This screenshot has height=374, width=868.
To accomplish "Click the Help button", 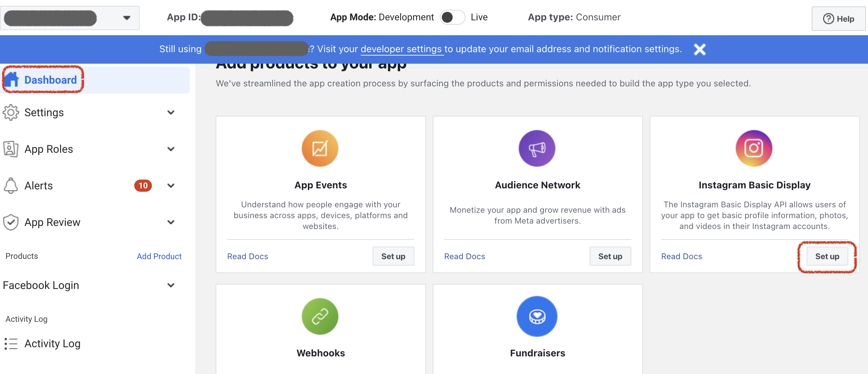I will pos(839,19).
